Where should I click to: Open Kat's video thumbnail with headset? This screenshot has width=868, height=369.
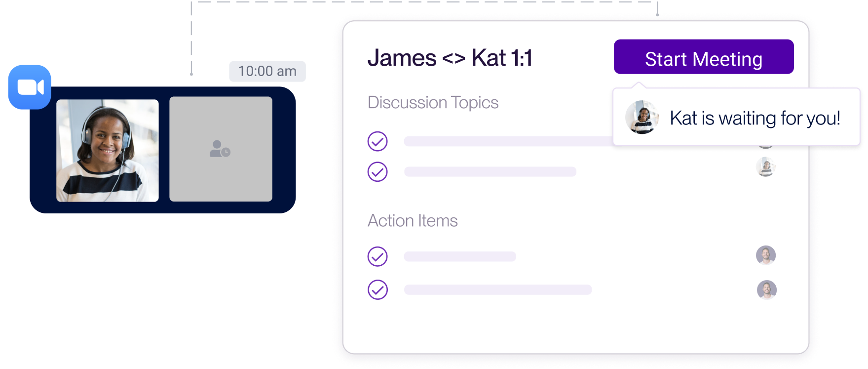tap(108, 151)
